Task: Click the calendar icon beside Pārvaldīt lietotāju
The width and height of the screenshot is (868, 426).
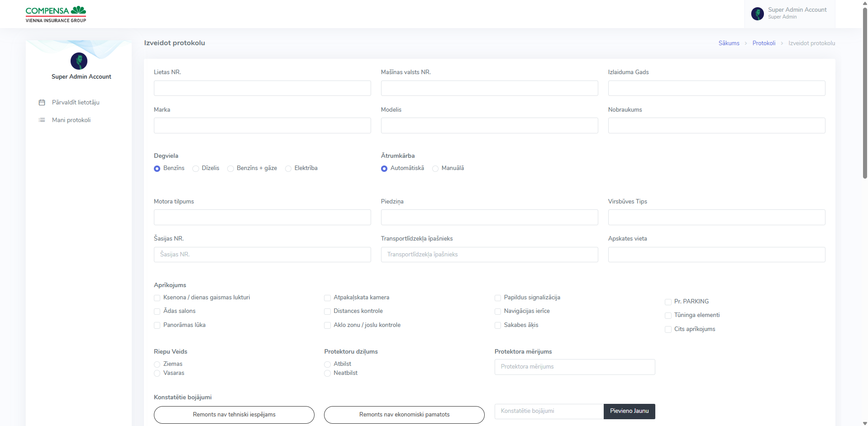Action: [x=42, y=103]
